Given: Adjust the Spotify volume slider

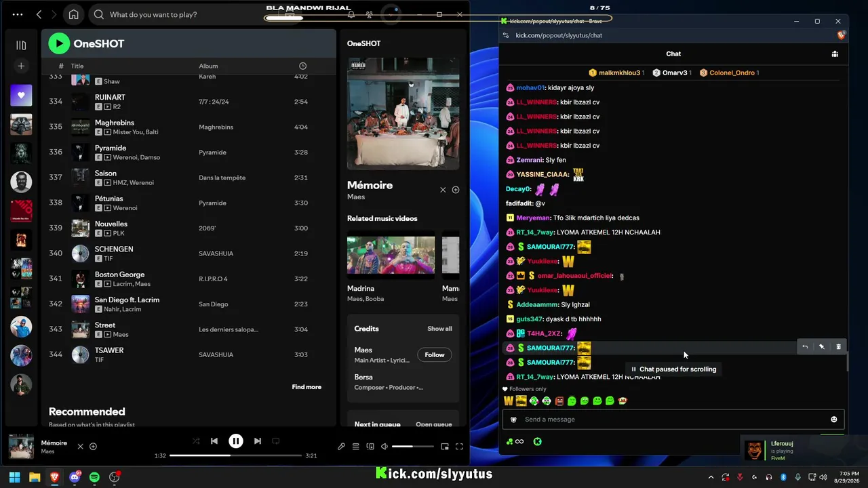Looking at the screenshot, I should [412, 447].
